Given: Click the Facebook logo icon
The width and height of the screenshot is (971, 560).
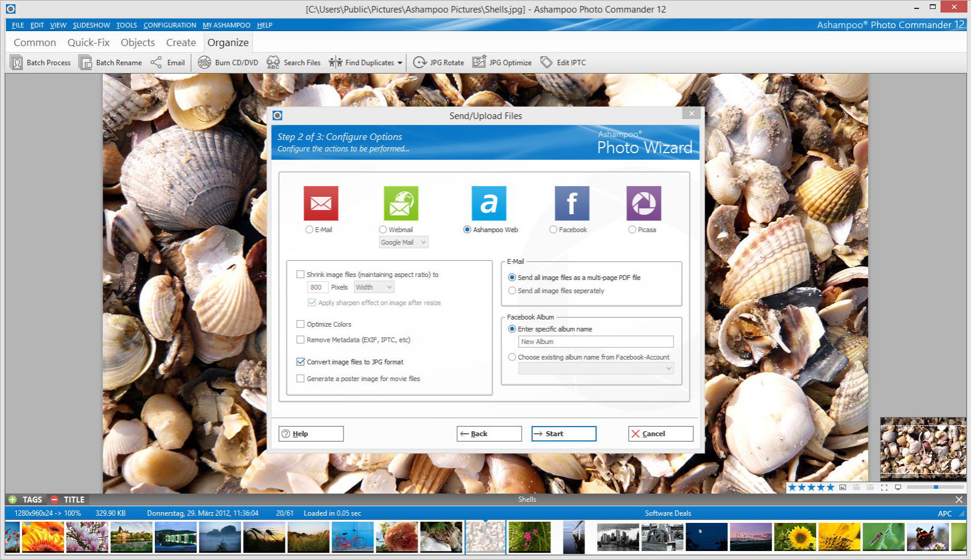Looking at the screenshot, I should pos(572,203).
